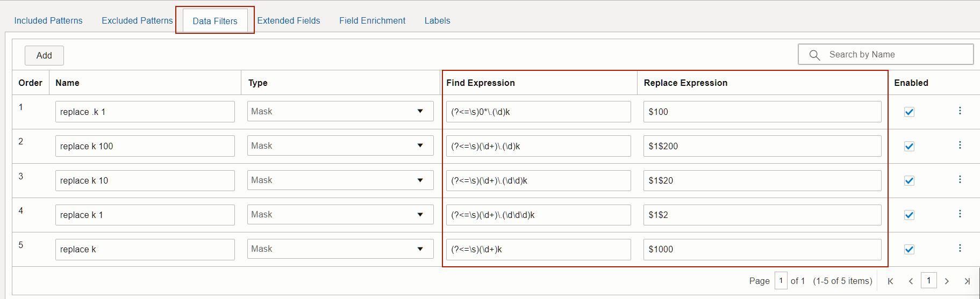Click the search magnifier icon
Image resolution: width=980 pixels, height=299 pixels.
[x=814, y=55]
